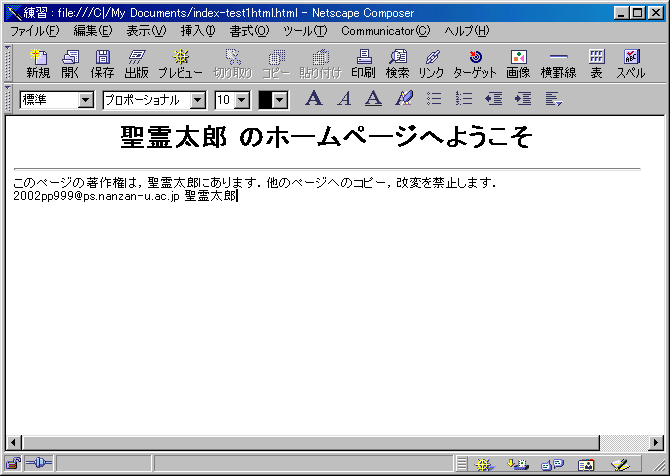
Task: Click the remove all styles icon
Action: [404, 99]
